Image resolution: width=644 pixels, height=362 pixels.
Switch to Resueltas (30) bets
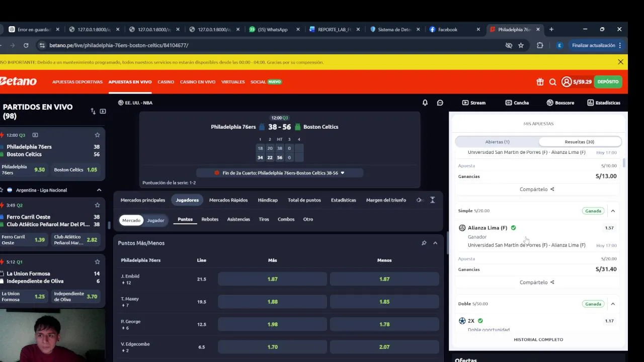[x=580, y=142]
